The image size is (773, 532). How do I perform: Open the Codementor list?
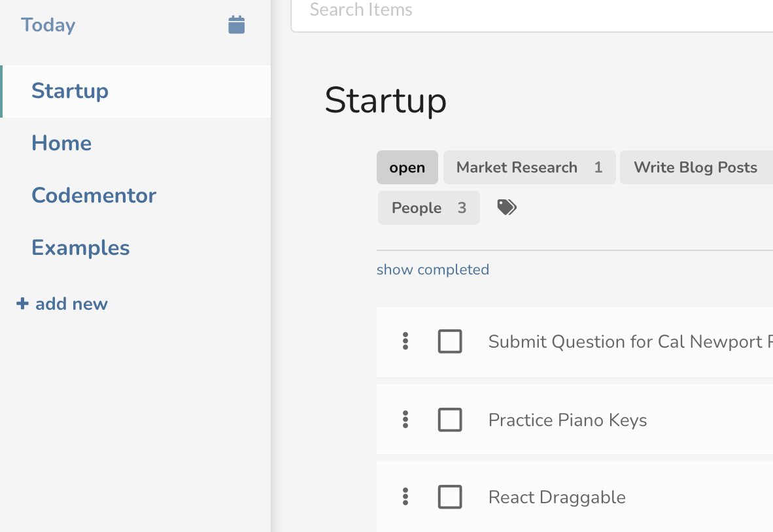pos(94,195)
